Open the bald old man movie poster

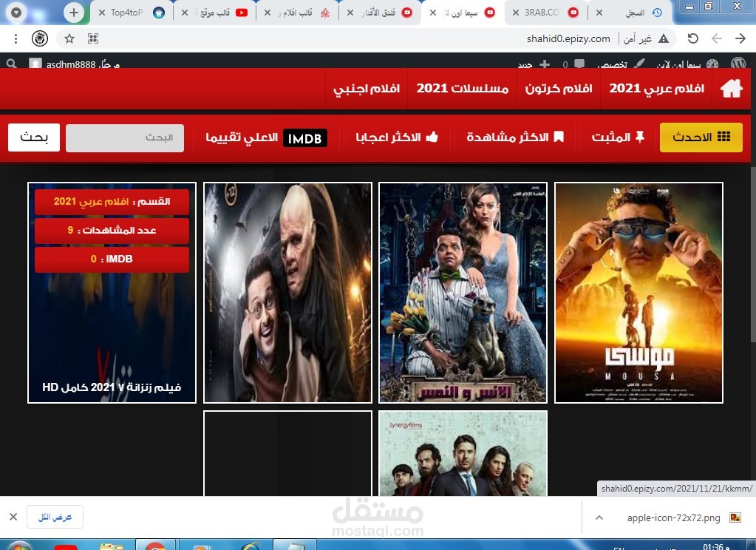[x=287, y=293]
